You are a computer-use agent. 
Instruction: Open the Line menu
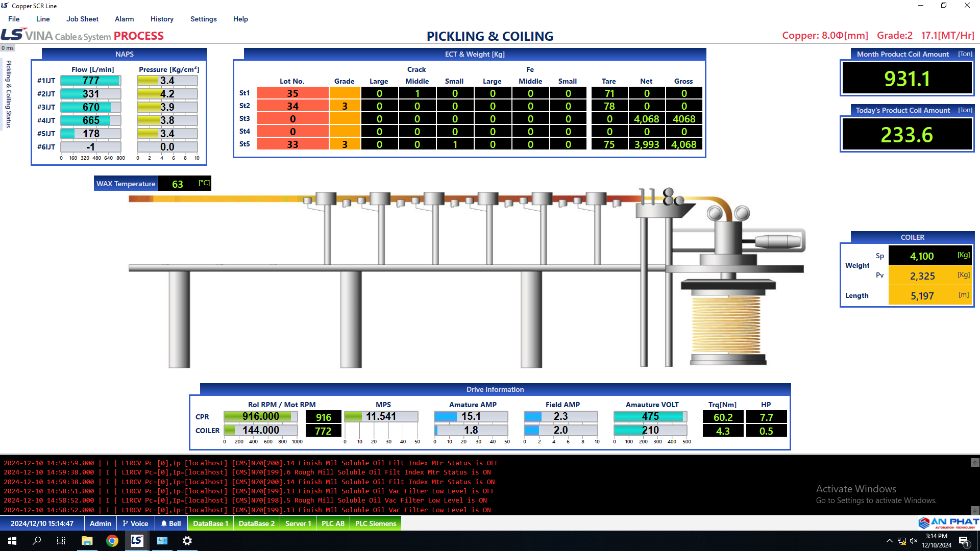[x=43, y=19]
